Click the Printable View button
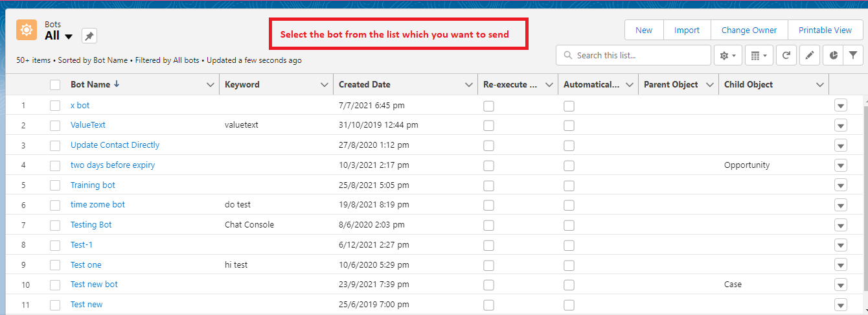Viewport: 868px width, 315px height. coord(825,30)
